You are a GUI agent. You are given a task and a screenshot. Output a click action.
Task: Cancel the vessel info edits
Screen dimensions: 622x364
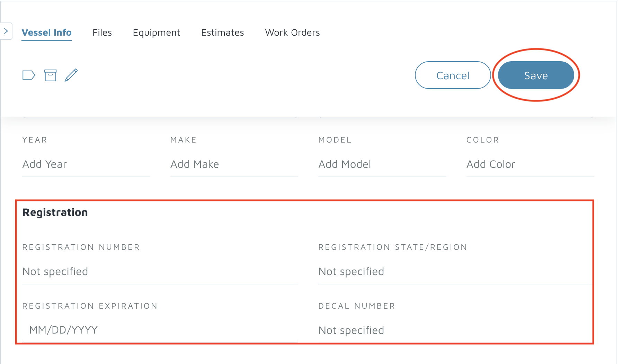point(453,75)
